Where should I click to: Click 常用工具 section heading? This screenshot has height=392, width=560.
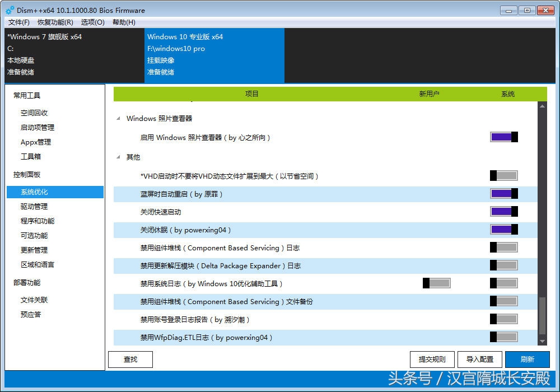pyautogui.click(x=27, y=95)
